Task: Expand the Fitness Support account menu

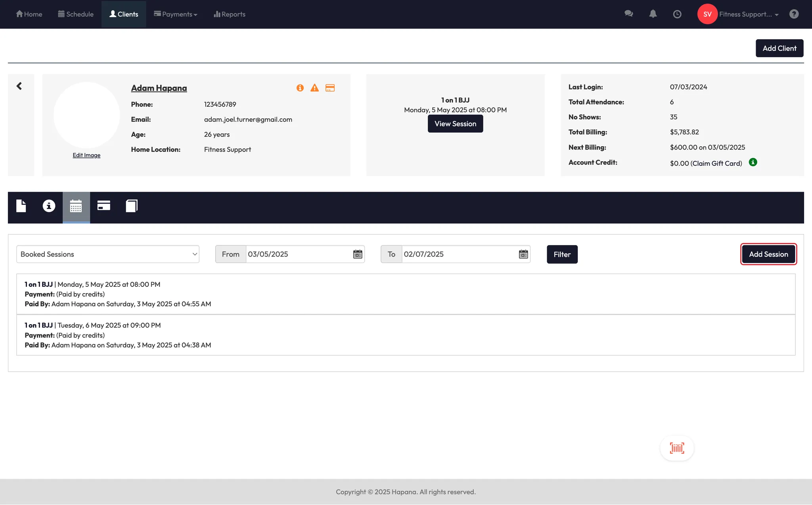Action: [x=749, y=14]
